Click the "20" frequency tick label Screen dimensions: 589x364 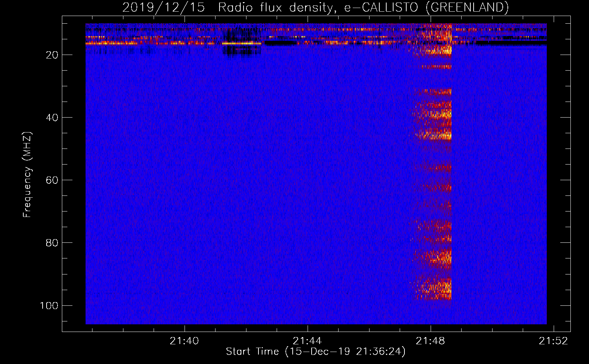[52, 55]
